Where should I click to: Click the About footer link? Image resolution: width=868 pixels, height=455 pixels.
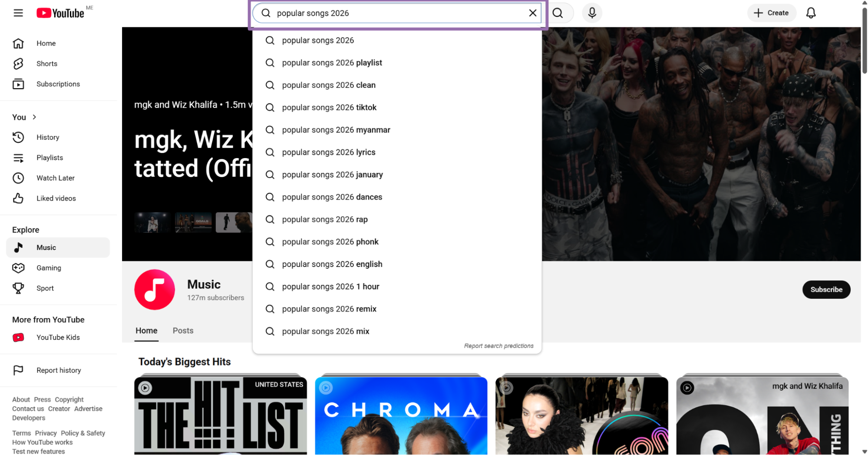pos(21,400)
